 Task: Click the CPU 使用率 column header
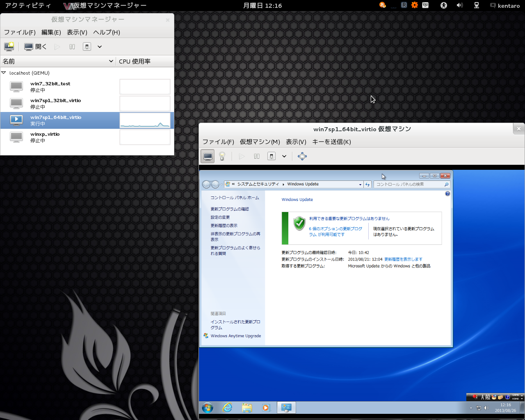145,61
